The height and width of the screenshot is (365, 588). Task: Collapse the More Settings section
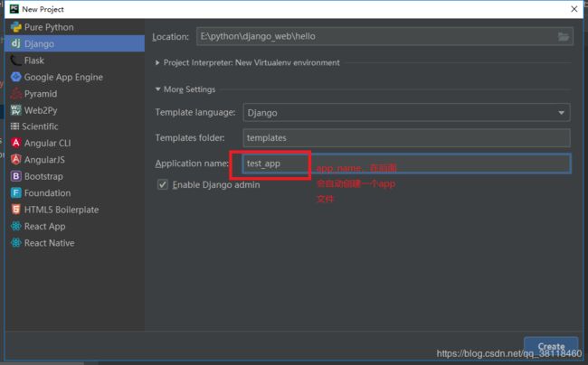tap(158, 89)
